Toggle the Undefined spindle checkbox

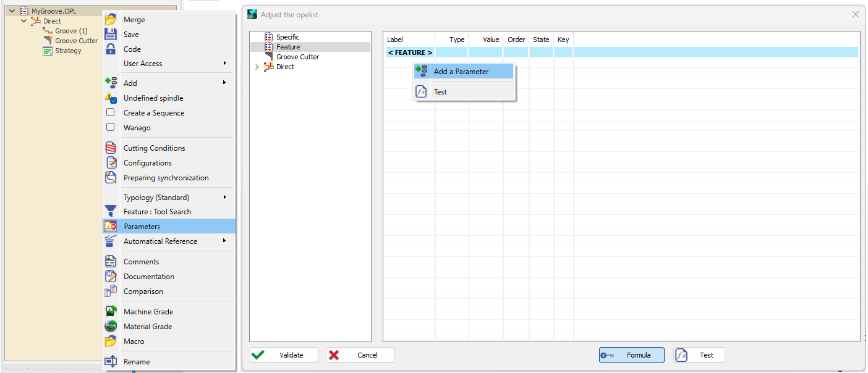[x=111, y=98]
